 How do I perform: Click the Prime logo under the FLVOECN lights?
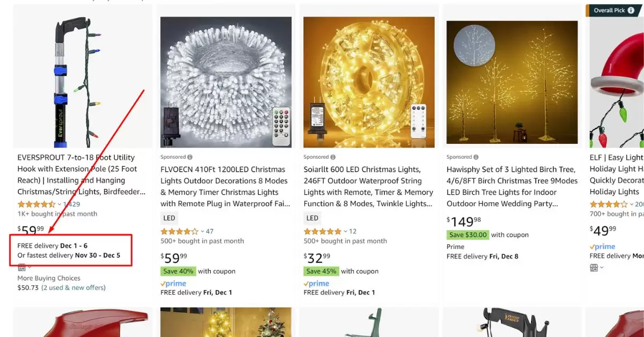coord(173,283)
